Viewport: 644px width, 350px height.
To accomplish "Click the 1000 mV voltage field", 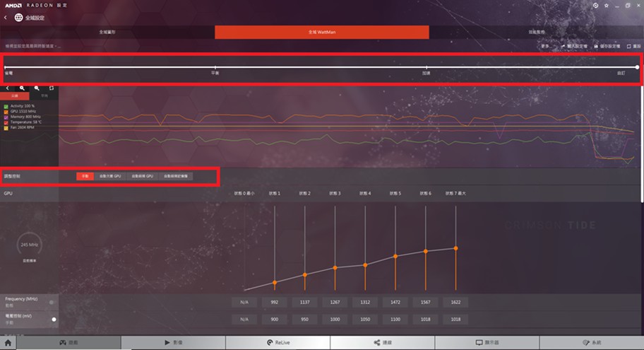I will click(x=335, y=320).
